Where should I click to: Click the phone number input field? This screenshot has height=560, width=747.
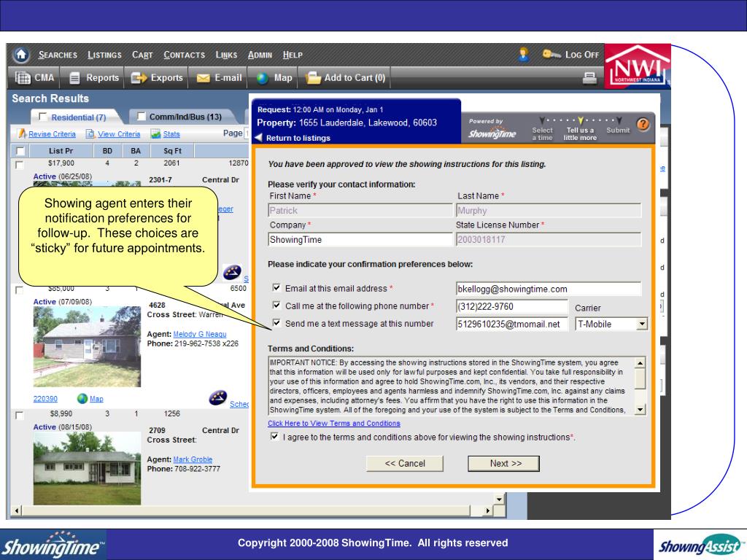pyautogui.click(x=512, y=306)
